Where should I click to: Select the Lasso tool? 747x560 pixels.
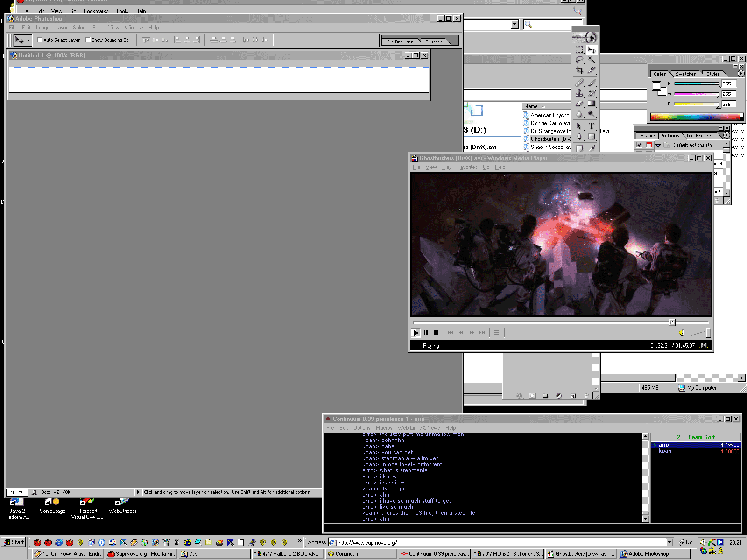(x=579, y=60)
